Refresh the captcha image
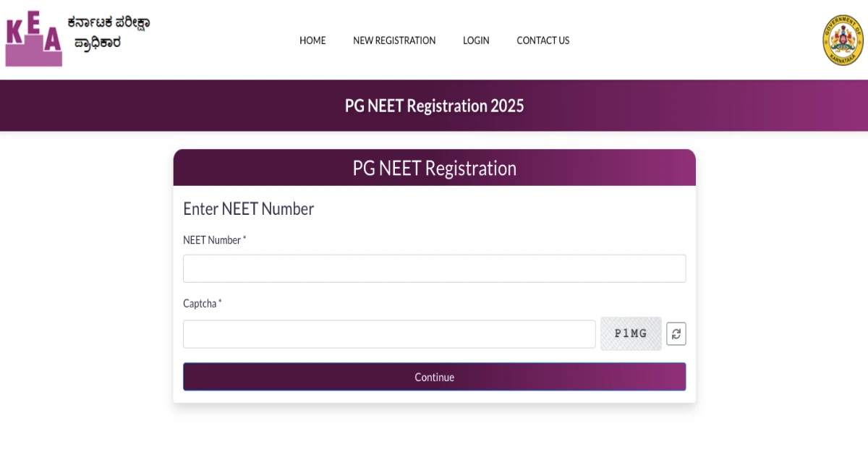Image resolution: width=868 pixels, height=455 pixels. tap(676, 333)
